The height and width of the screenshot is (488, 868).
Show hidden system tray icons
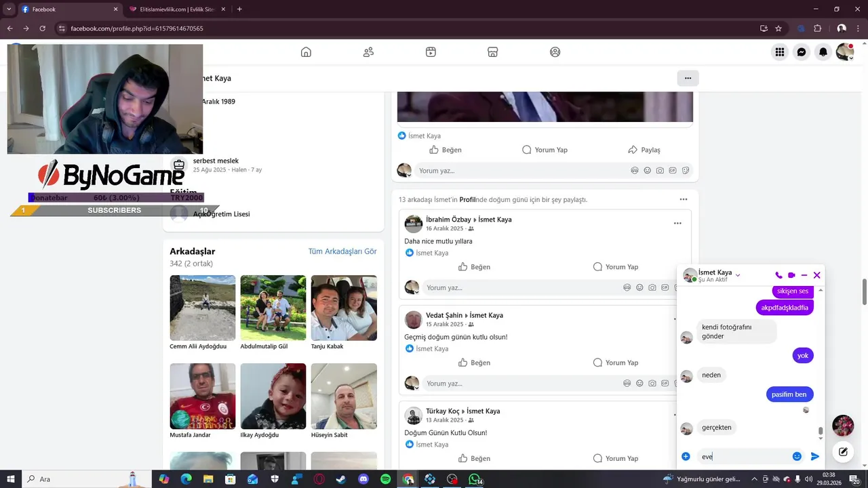point(755,479)
